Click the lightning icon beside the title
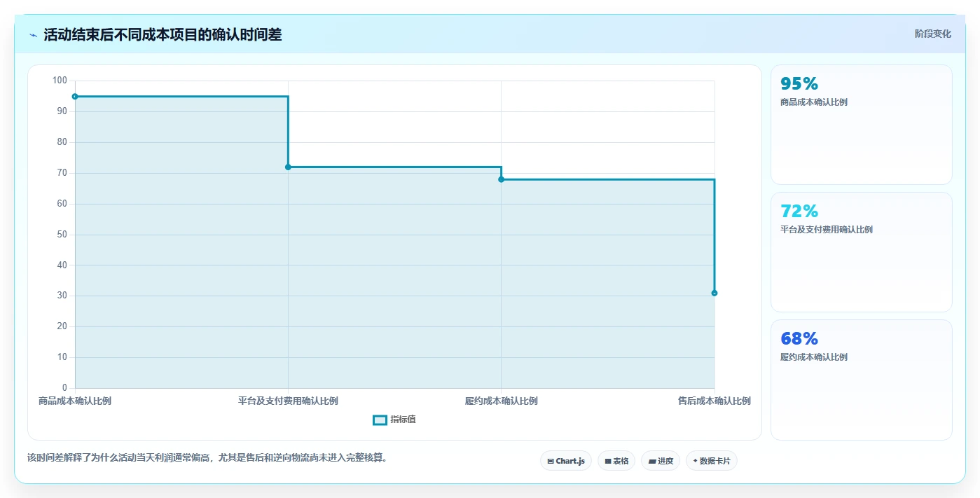 tap(33, 35)
